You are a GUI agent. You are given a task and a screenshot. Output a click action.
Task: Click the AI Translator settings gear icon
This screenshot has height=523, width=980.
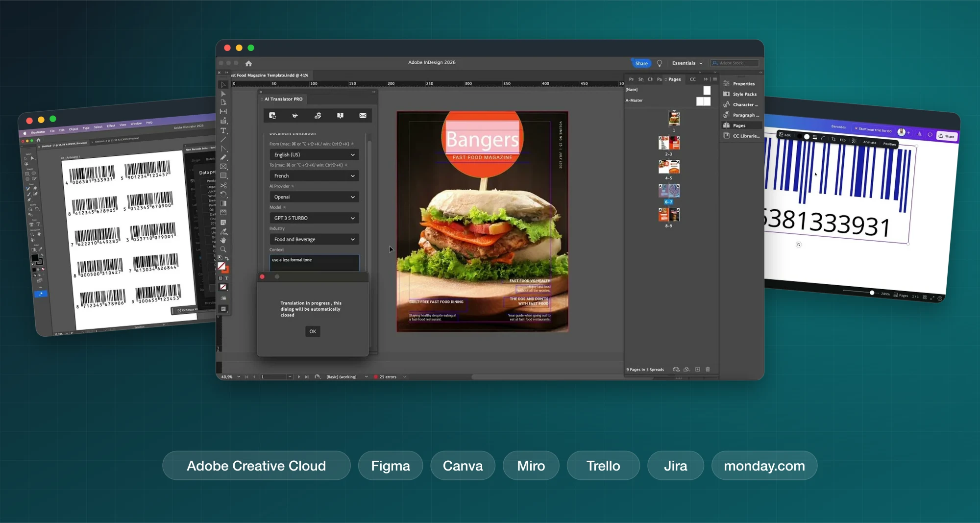click(318, 116)
